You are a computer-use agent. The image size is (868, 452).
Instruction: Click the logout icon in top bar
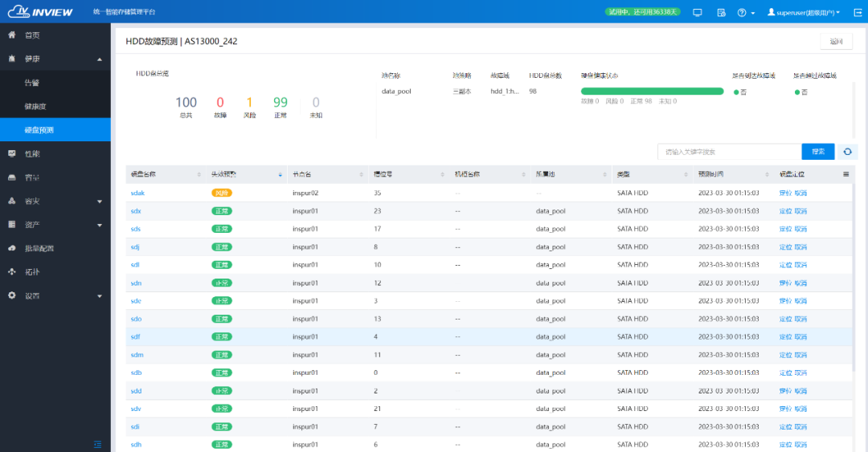858,12
